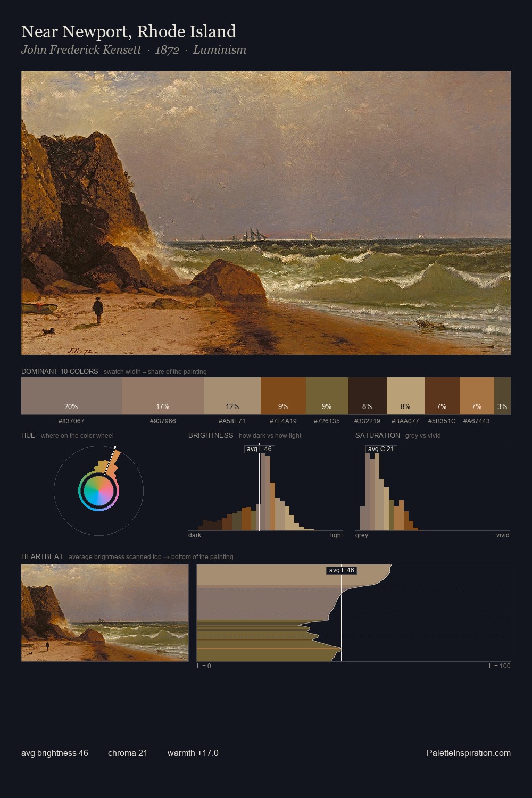
Task: Open the PaletteInspiration.com link
Action: (x=469, y=753)
